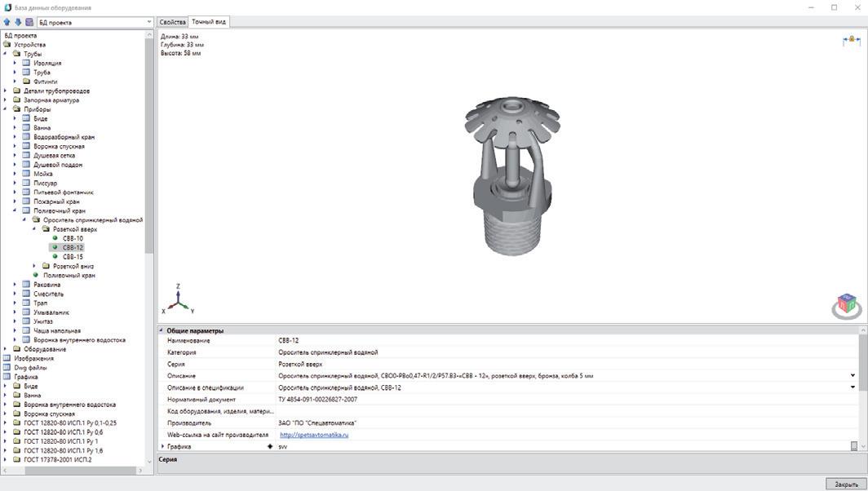The height and width of the screenshot is (491, 868).
Task: Select the СВВ-10 sprinkler item
Action: tap(73, 238)
